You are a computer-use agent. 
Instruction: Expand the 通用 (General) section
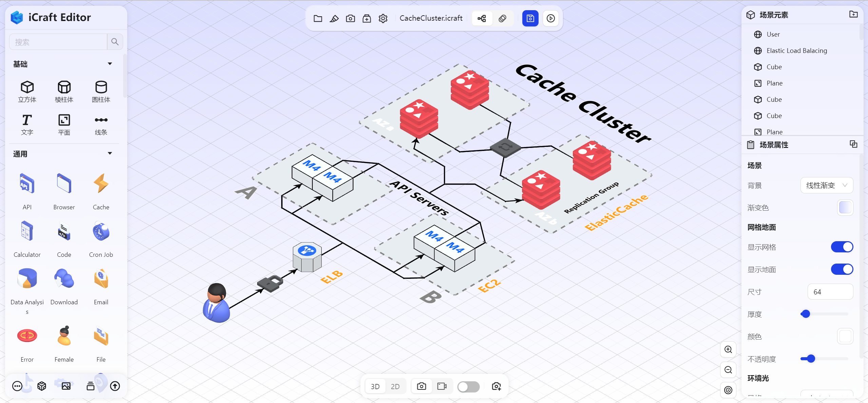pyautogui.click(x=110, y=154)
